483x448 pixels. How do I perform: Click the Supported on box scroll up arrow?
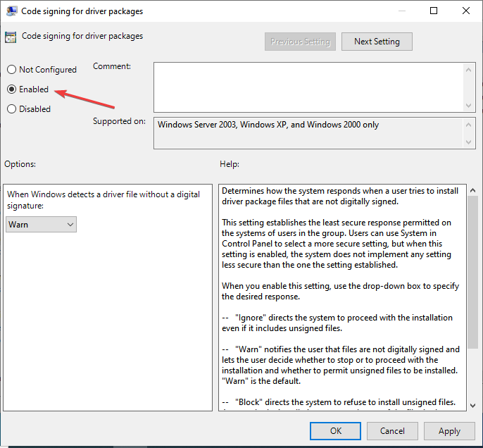click(470, 123)
